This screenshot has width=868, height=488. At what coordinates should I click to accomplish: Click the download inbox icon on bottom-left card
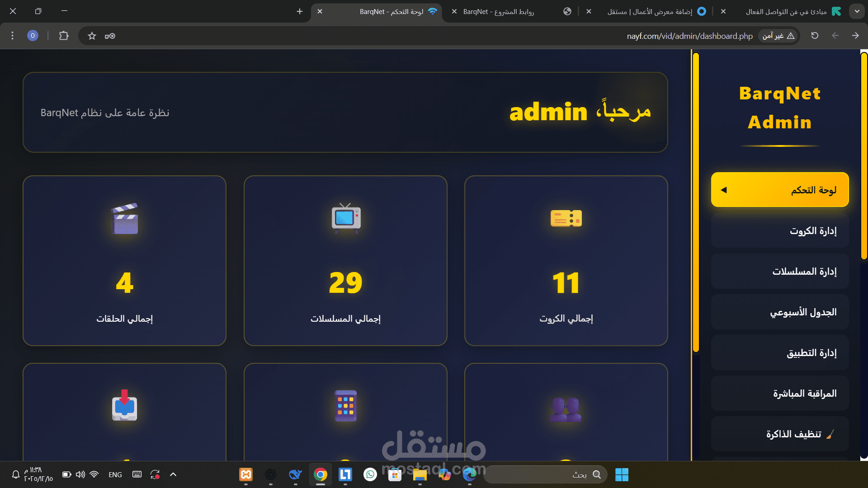click(124, 406)
